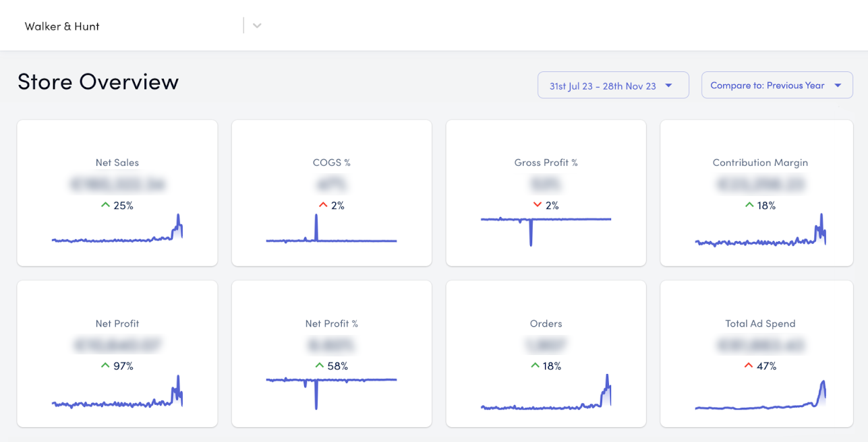The image size is (868, 442).
Task: Click the red arrow on Total Ad Spend
Action: coord(749,366)
